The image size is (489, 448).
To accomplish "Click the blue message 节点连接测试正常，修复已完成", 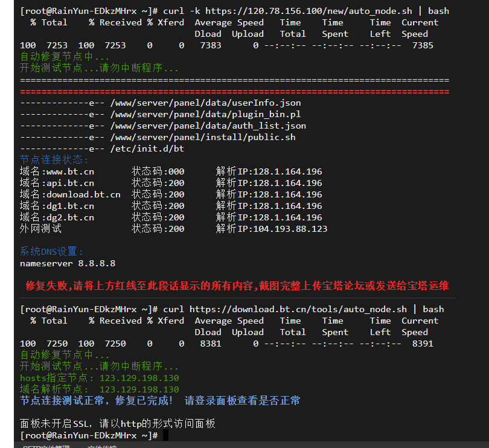I will [97, 401].
